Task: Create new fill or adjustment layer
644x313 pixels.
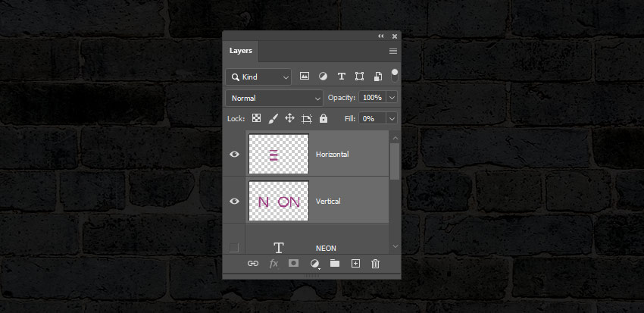Action: pos(315,264)
